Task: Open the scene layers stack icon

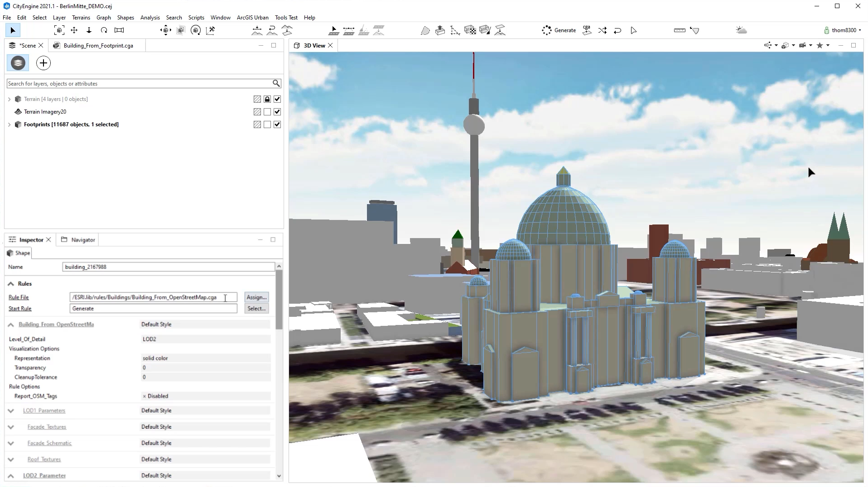Action: [x=18, y=63]
